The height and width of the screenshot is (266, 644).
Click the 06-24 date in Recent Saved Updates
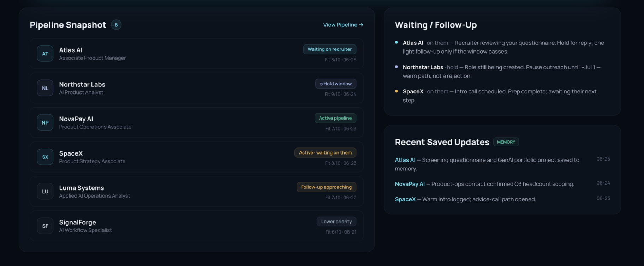coord(603,183)
